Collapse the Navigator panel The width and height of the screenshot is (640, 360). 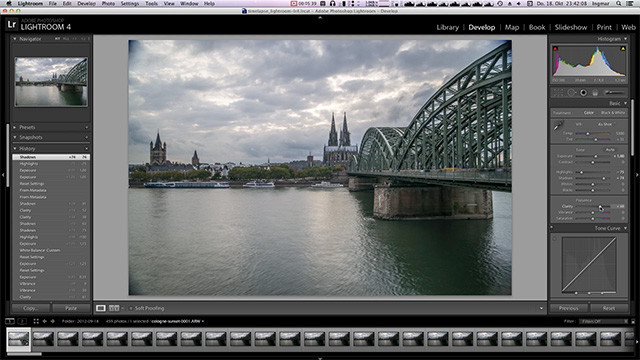click(15, 39)
